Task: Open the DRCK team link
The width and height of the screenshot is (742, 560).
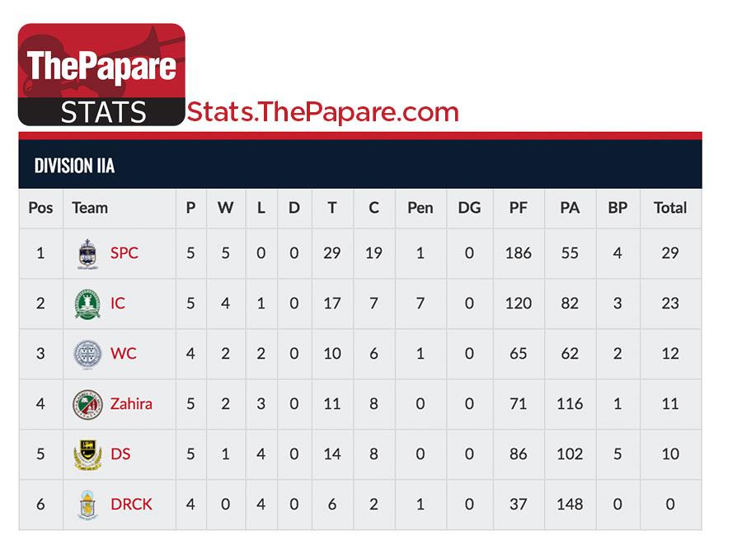Action: click(131, 504)
